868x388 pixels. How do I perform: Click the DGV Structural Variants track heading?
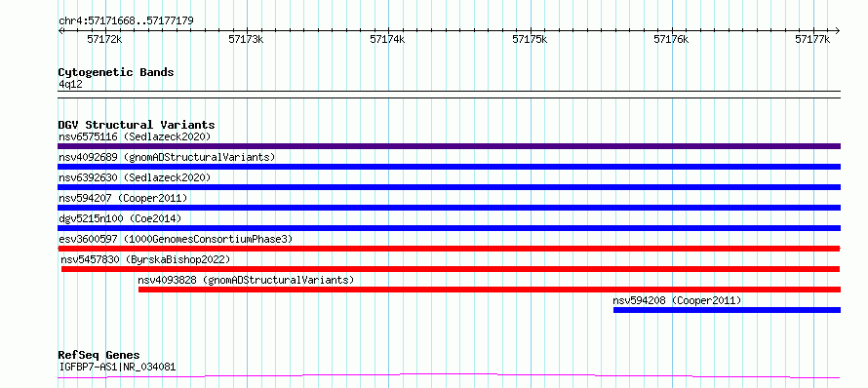click(137, 125)
